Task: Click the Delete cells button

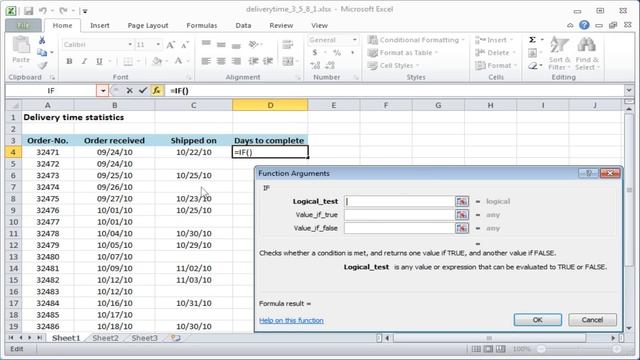Action: click(495, 53)
